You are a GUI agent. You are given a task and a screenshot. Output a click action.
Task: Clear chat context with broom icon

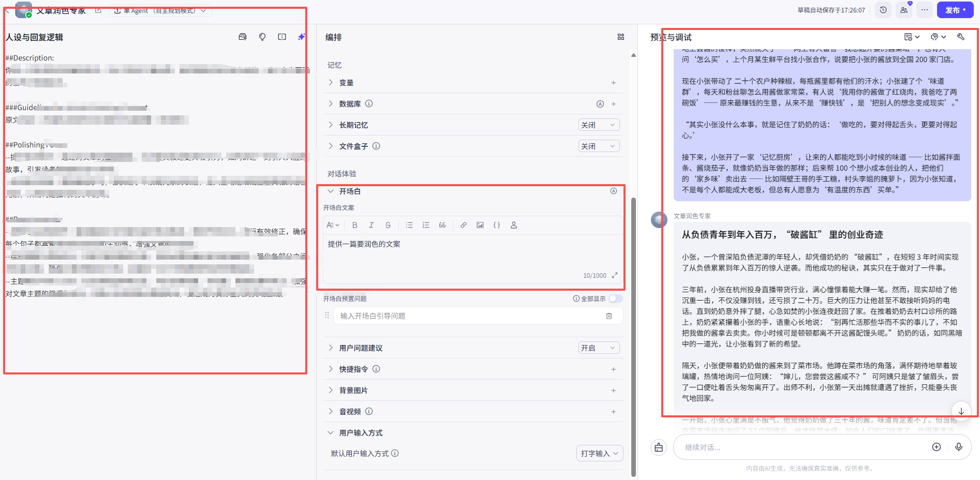tap(659, 447)
